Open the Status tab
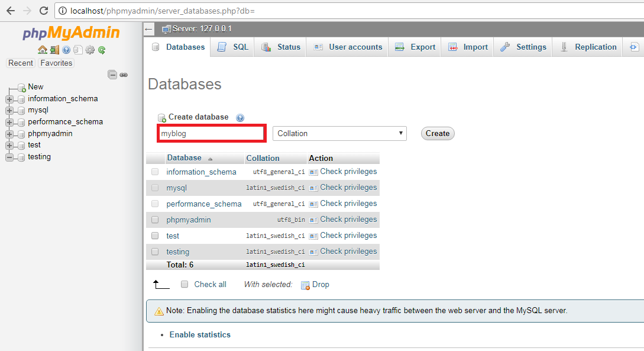This screenshot has width=644, height=351. 280,47
